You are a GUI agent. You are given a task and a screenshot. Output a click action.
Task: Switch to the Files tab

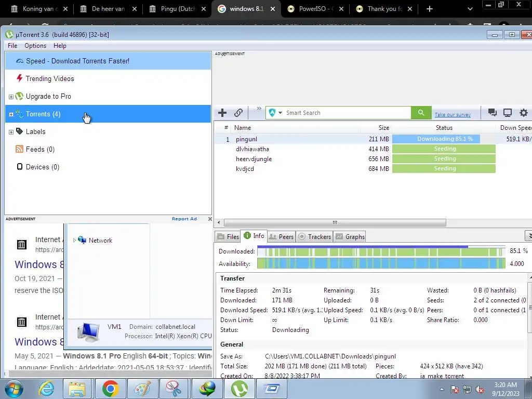tap(228, 236)
